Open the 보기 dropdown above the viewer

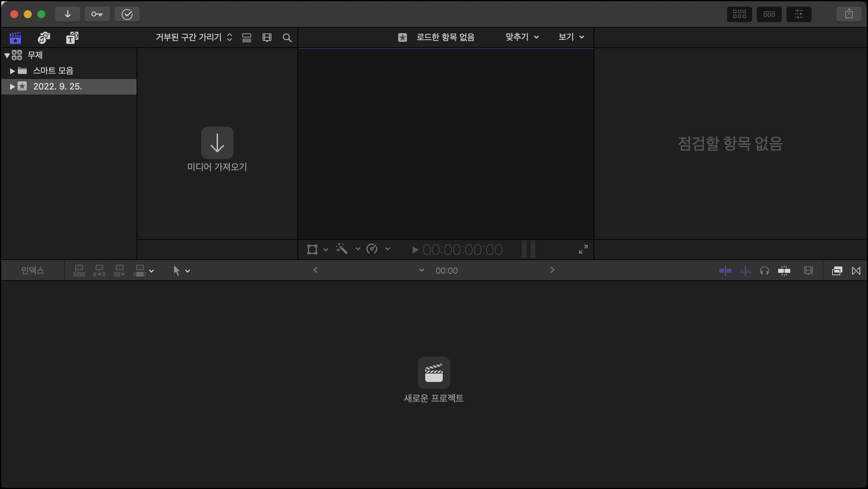tap(571, 37)
